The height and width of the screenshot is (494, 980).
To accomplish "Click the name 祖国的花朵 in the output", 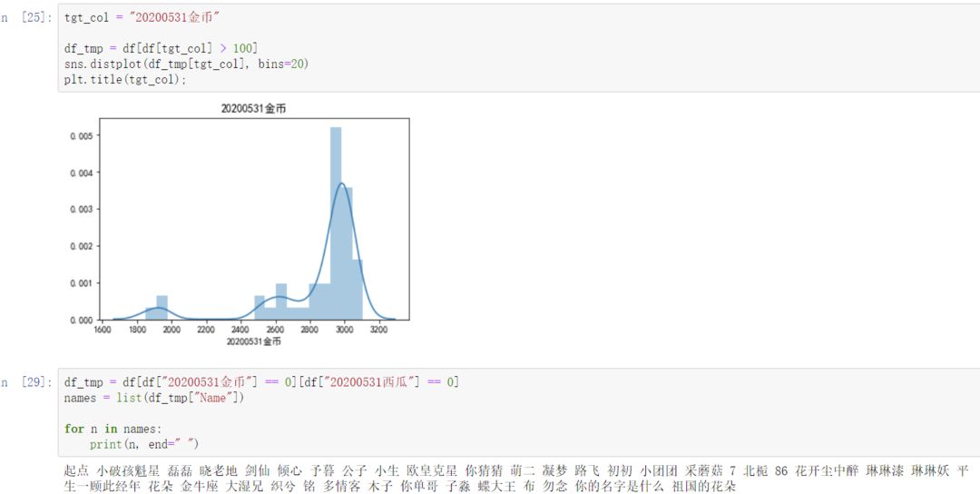I will [x=704, y=486].
